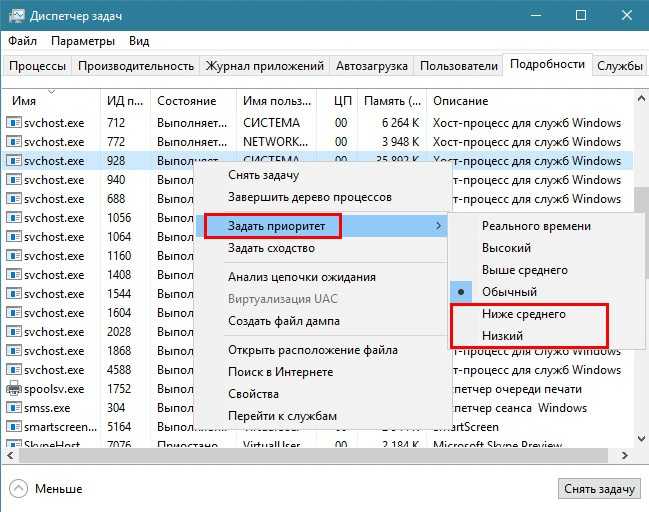Viewport: 649px width, 512px height.
Task: Click the horizontal scrollbar left arrow
Action: tap(10, 455)
